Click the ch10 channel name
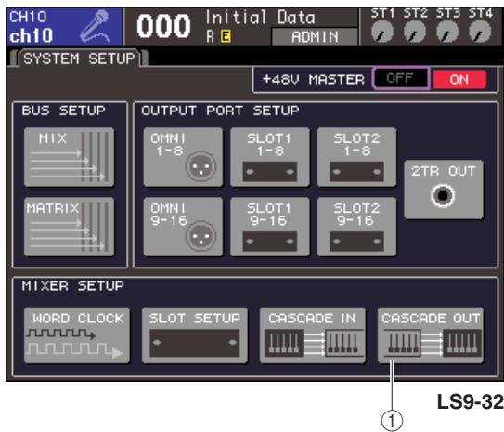The height and width of the screenshot is (432, 504). coord(32,35)
